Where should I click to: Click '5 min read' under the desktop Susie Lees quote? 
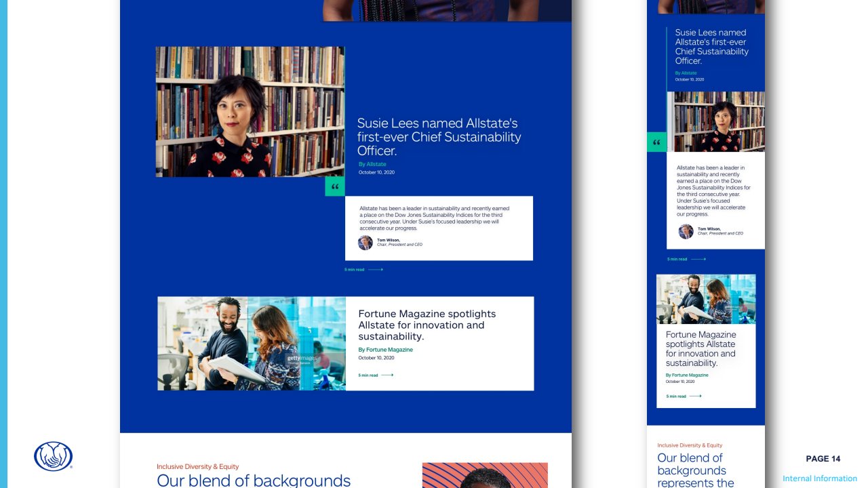[354, 270]
